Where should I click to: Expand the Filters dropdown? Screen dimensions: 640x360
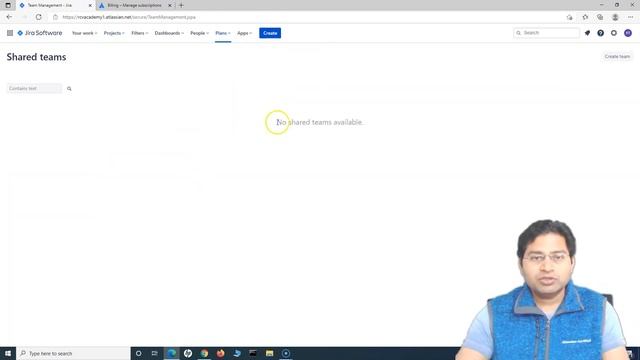140,33
